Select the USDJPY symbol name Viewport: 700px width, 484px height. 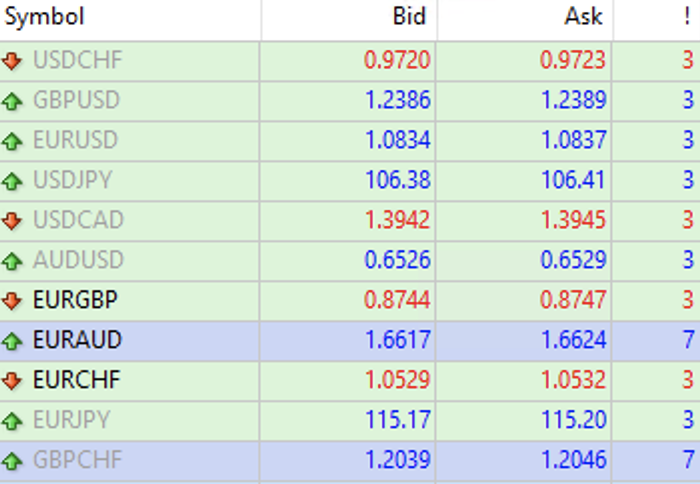click(x=72, y=180)
